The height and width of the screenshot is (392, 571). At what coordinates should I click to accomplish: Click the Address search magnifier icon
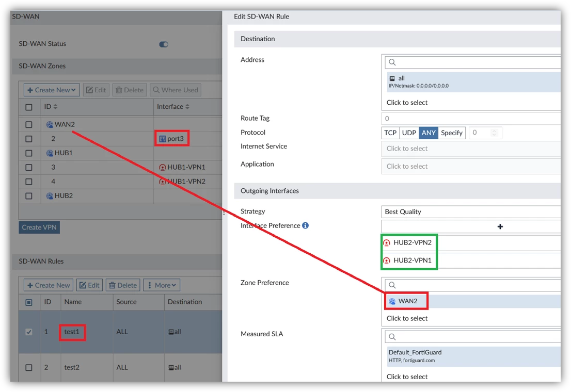[392, 62]
